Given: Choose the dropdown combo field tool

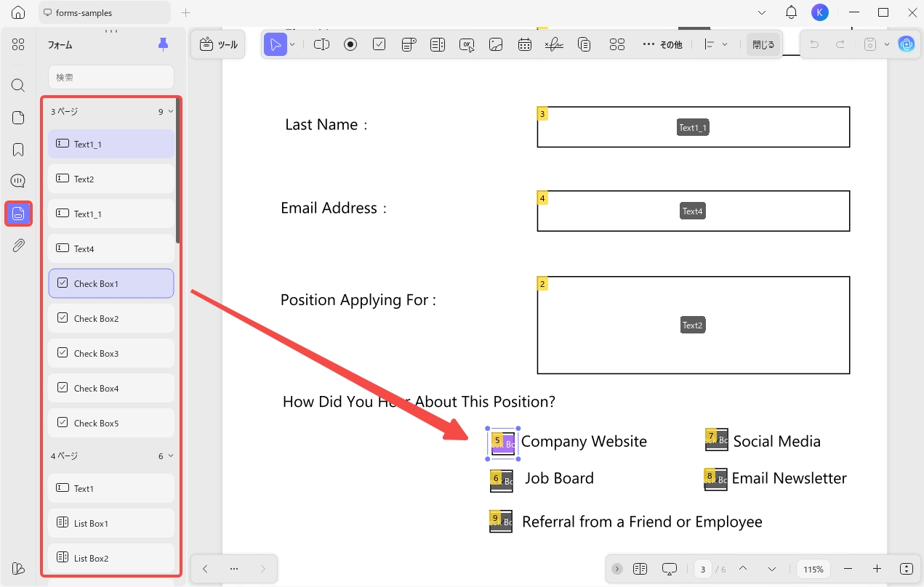Looking at the screenshot, I should click(x=409, y=44).
